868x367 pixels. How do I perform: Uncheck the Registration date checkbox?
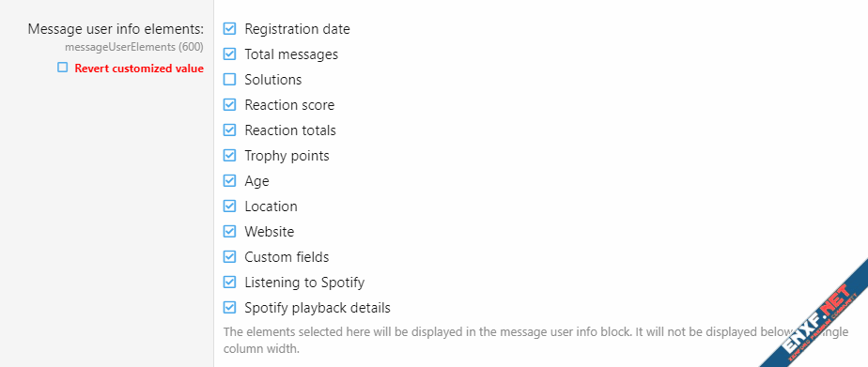point(229,29)
